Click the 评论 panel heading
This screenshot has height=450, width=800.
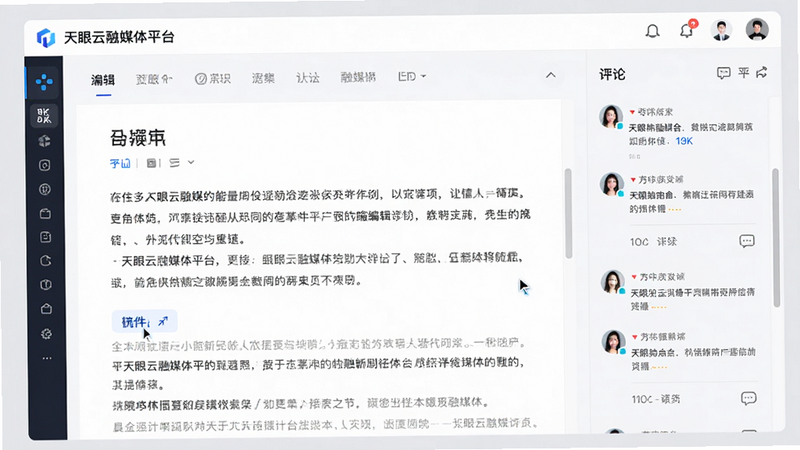click(x=612, y=74)
